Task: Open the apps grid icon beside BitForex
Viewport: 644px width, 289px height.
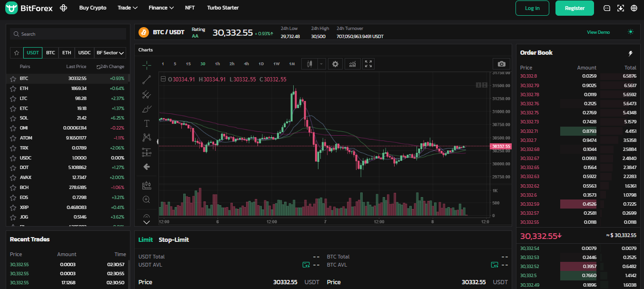Action: pyautogui.click(x=64, y=8)
